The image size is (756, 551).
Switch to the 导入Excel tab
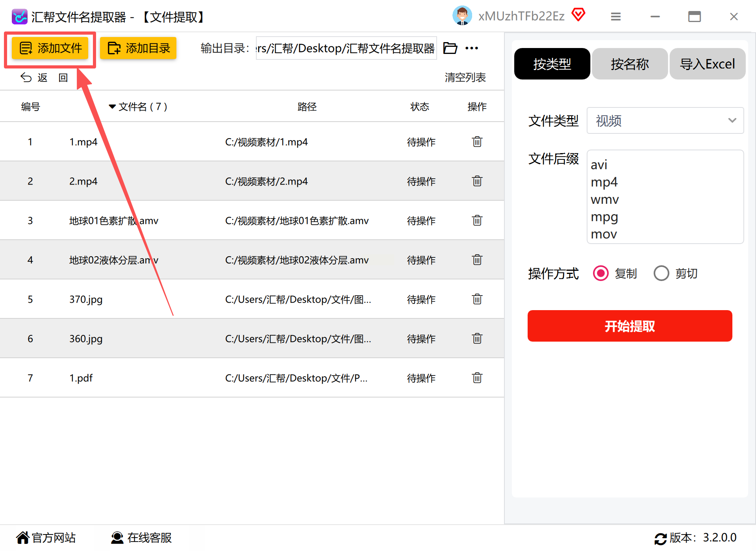point(707,64)
